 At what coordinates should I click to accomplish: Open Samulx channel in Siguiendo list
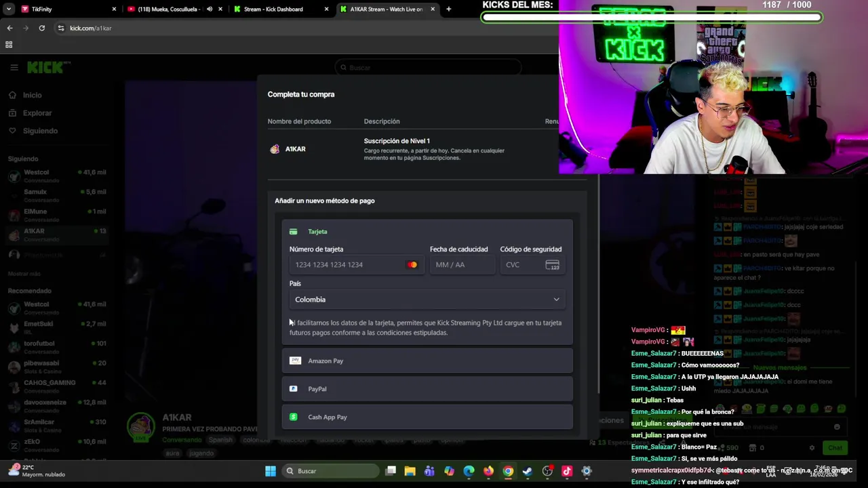point(57,195)
